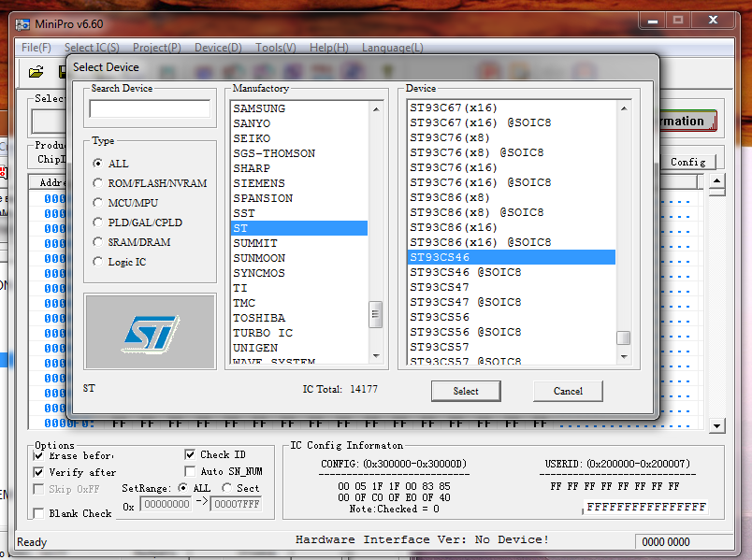Select ST93CS57 device without SOIC8
This screenshot has height=560, width=752.
(512, 347)
